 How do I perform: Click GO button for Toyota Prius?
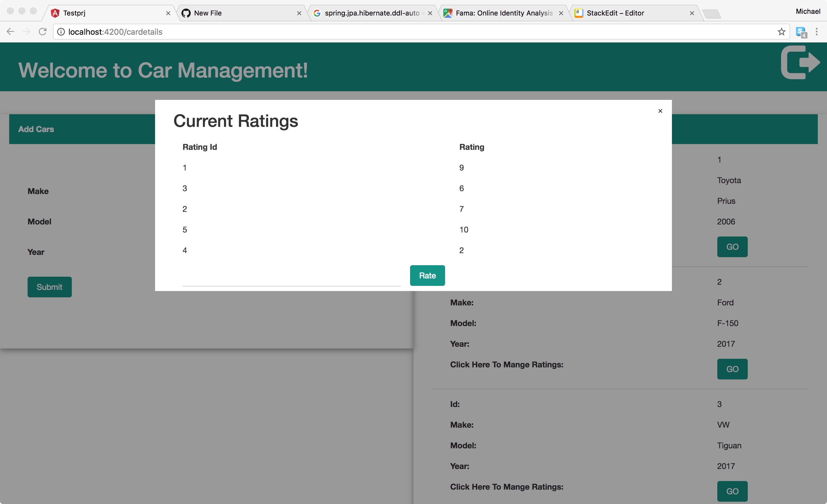tap(732, 247)
